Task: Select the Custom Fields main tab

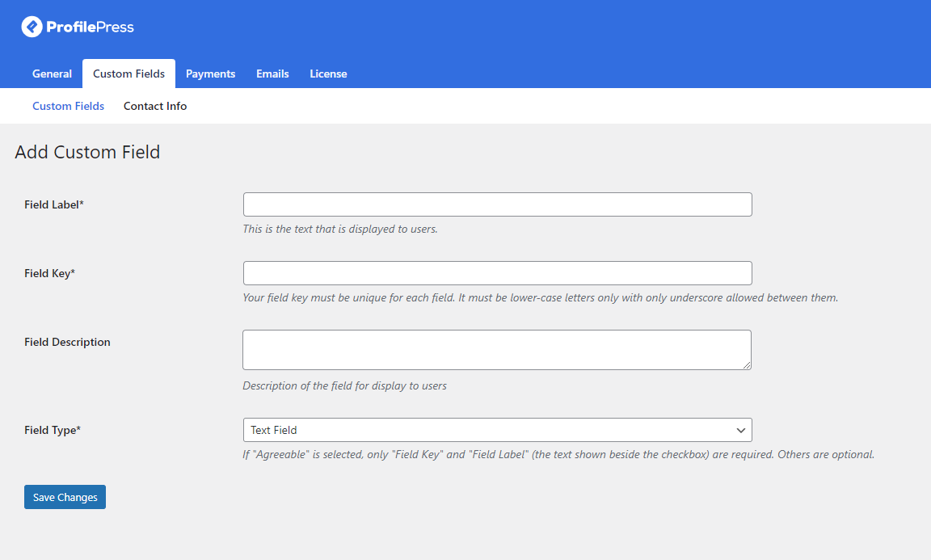Action: click(x=128, y=74)
